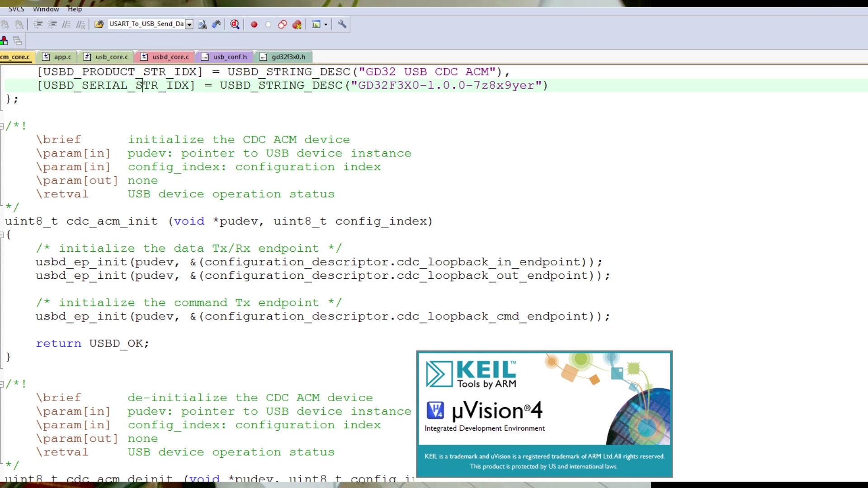This screenshot has height=488, width=868.
Task: Collapse the de-initialize comment block fold
Action: (x=2, y=384)
